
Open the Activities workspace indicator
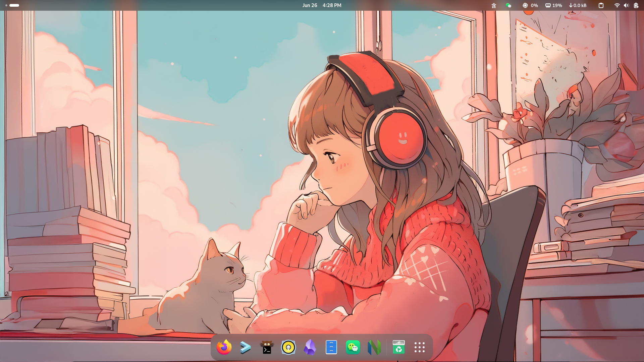pyautogui.click(x=12, y=5)
